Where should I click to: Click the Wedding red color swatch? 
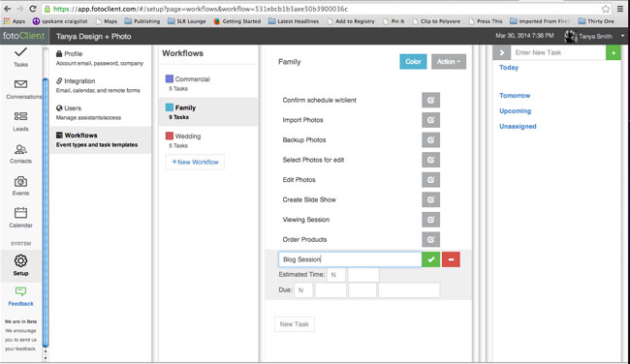point(170,136)
